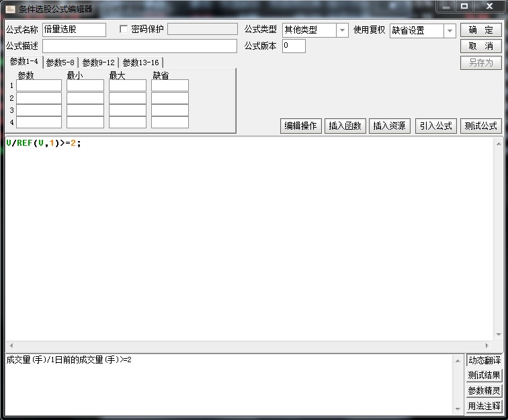The width and height of the screenshot is (508, 420).
Task: Click row 2 最小 value field
Action: tap(85, 98)
